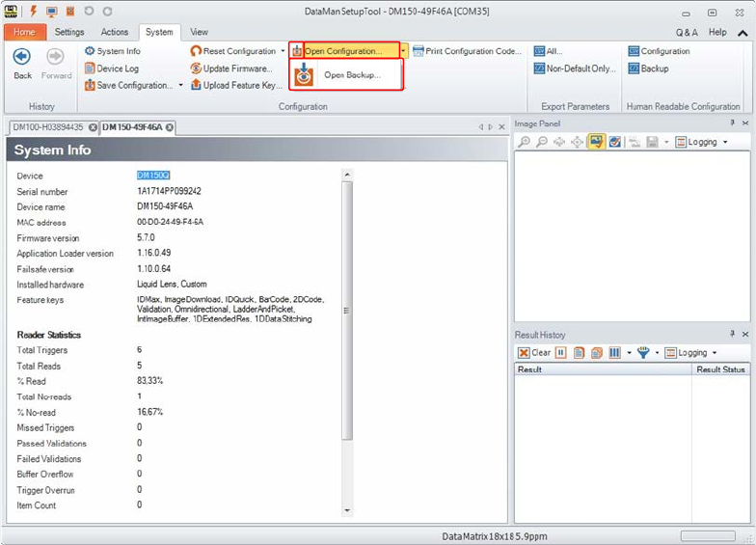The image size is (756, 545).
Task: Toggle the highlighted image display button
Action: (x=596, y=142)
